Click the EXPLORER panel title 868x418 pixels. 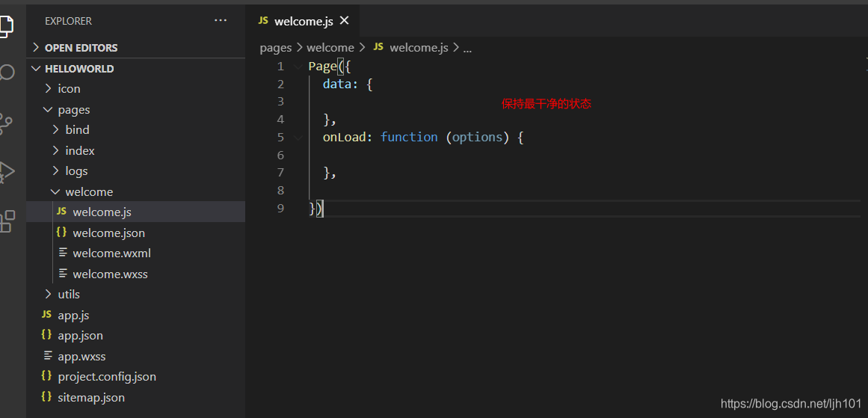[68, 21]
